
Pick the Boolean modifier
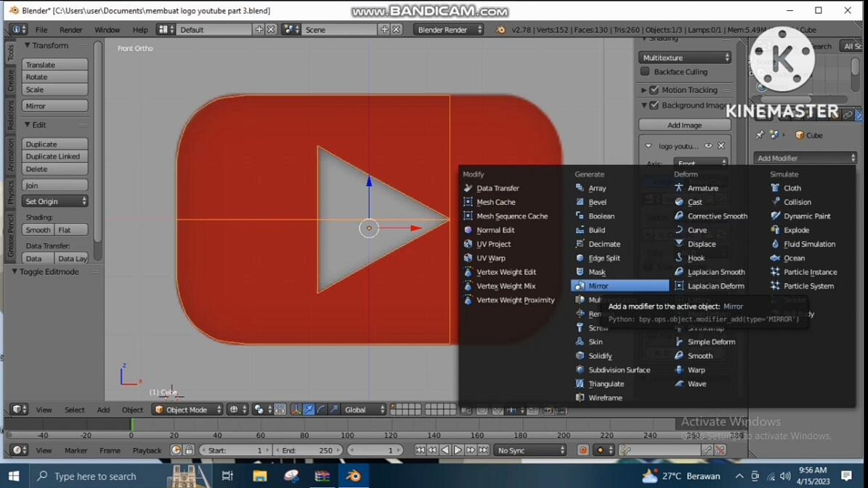pos(601,216)
